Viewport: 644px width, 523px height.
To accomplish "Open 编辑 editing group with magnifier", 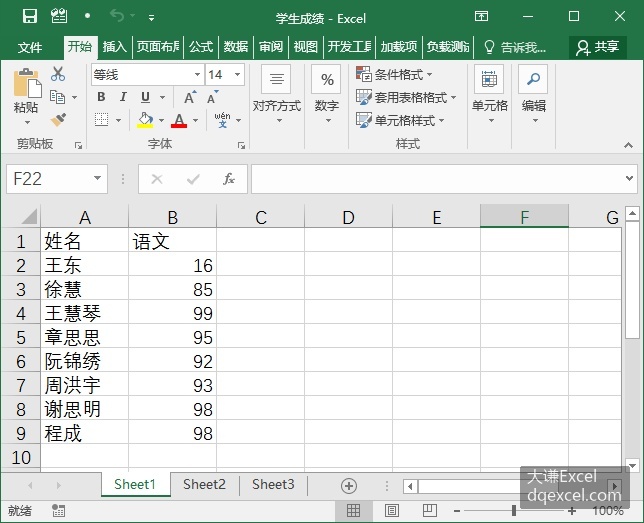I will (534, 94).
